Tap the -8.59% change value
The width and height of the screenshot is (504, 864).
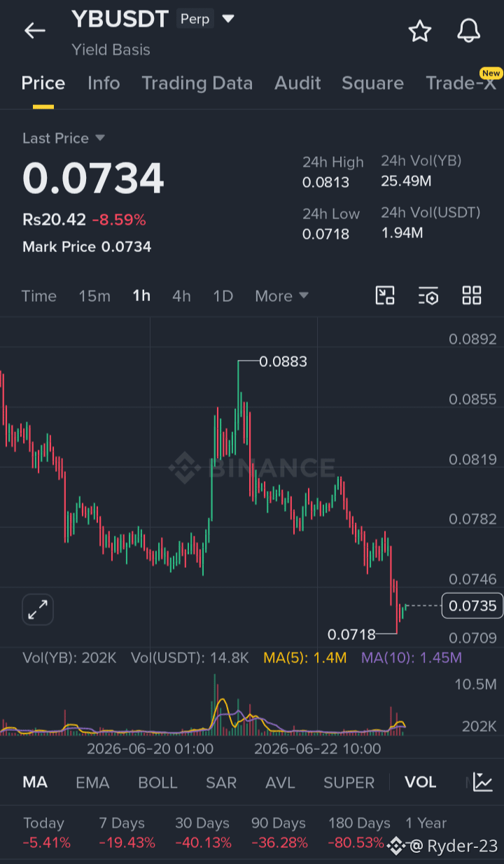click(x=119, y=220)
